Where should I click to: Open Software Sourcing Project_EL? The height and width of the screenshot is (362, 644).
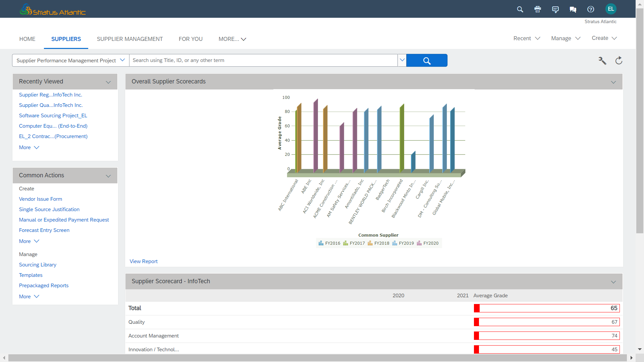pos(53,116)
